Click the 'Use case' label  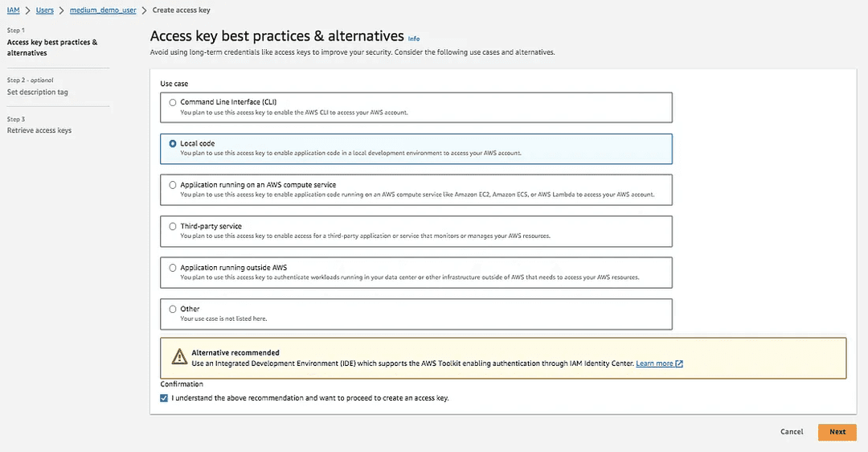(x=174, y=84)
